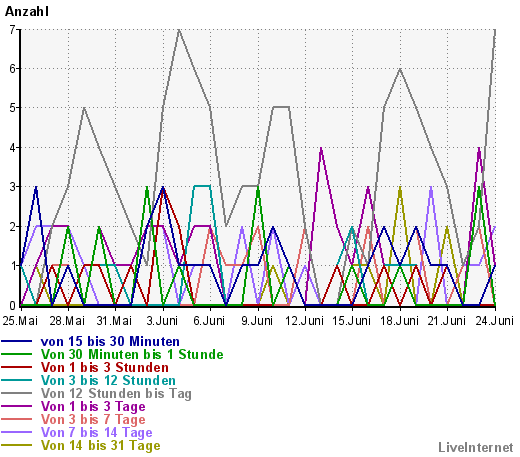Click the y-axis value 0
The height and width of the screenshot is (457, 520).
pos(13,305)
